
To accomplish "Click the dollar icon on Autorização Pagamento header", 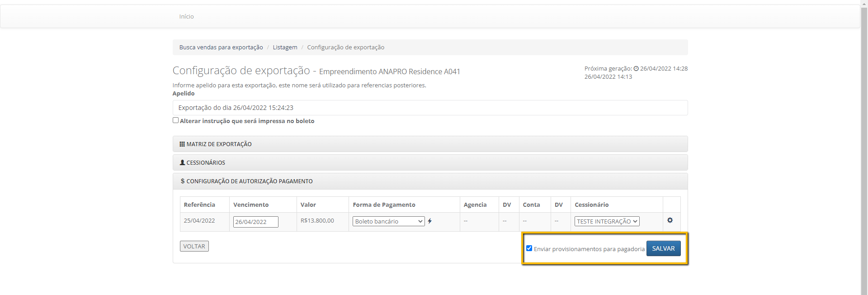I will pyautogui.click(x=182, y=181).
